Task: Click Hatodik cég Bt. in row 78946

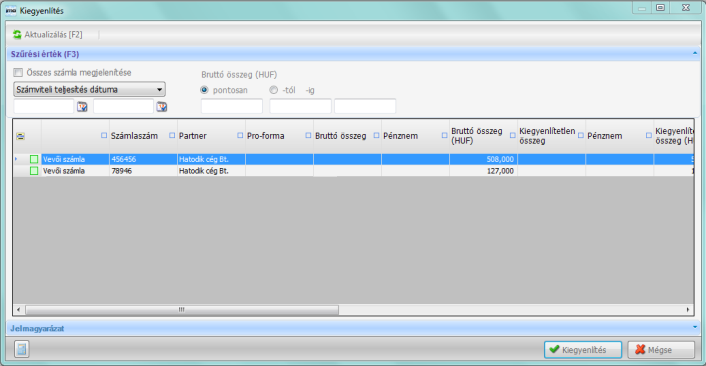Action: pos(211,171)
